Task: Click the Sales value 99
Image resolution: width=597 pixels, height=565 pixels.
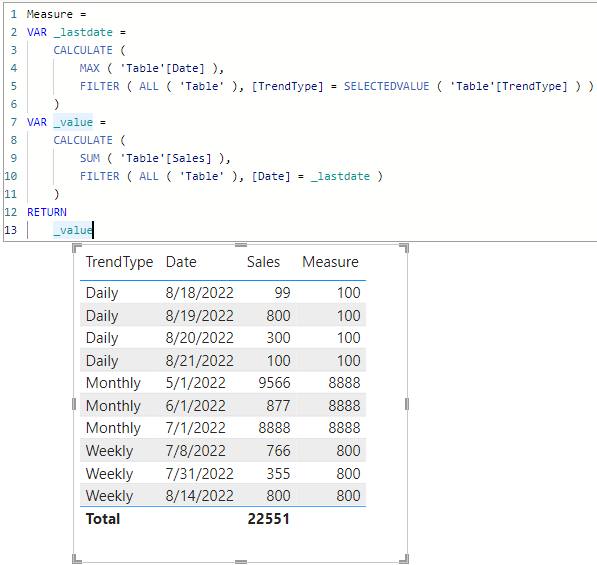Action: click(282, 293)
